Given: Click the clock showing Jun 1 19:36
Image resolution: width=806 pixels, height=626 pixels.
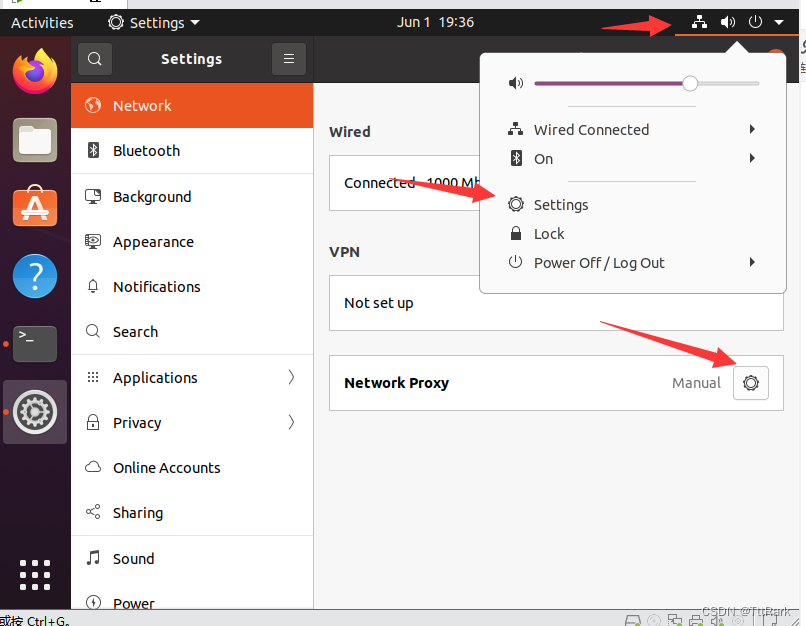Looking at the screenshot, I should [x=435, y=22].
